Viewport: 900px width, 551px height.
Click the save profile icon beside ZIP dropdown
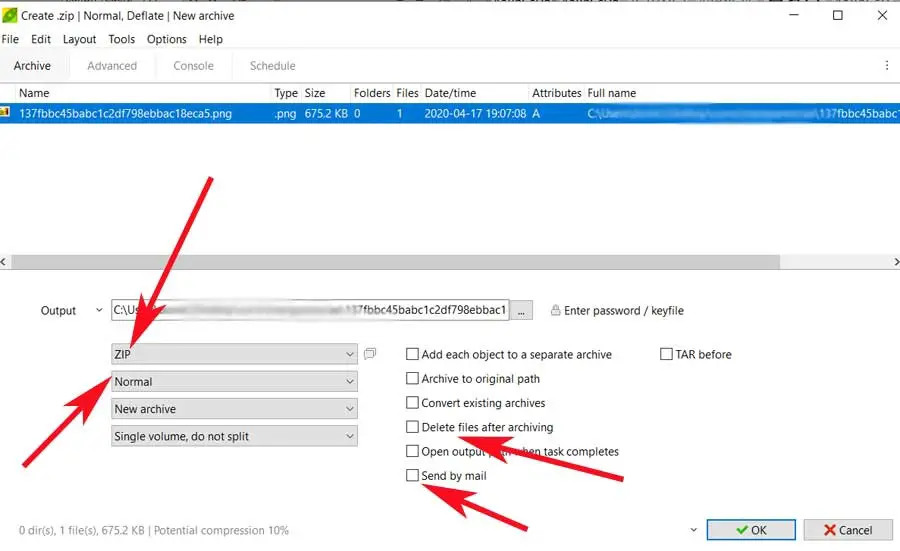370,354
